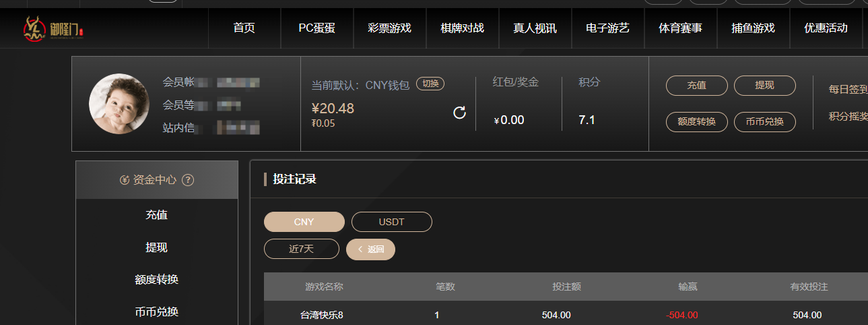Open the 首页 navigation tab
The height and width of the screenshot is (325, 868).
tap(244, 28)
